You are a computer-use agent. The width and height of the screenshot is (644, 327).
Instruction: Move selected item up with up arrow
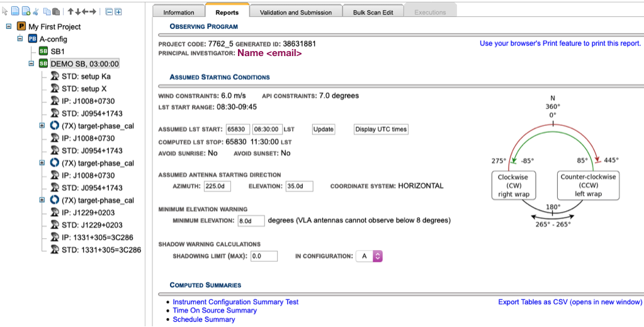(x=71, y=11)
